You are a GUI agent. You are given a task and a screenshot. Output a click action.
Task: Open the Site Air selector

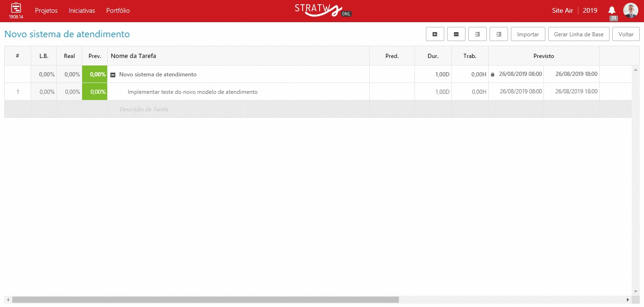click(562, 10)
